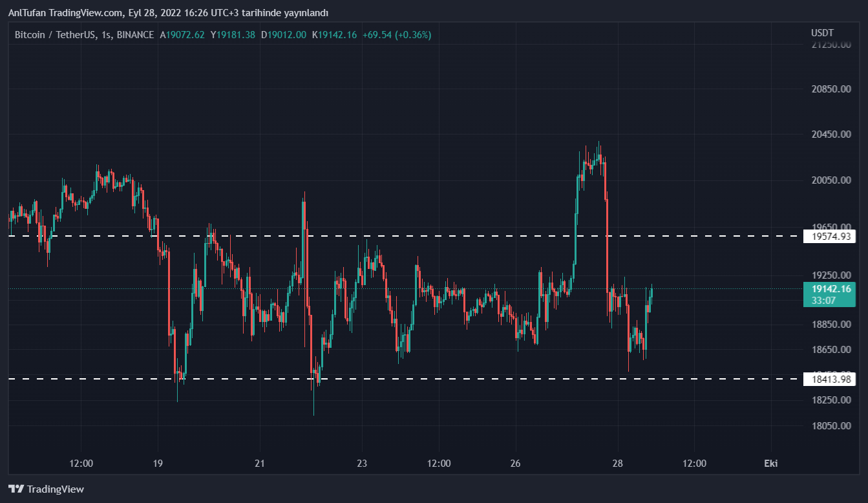Image resolution: width=868 pixels, height=503 pixels.
Task: Click the Eki month label on time axis
Action: [770, 464]
